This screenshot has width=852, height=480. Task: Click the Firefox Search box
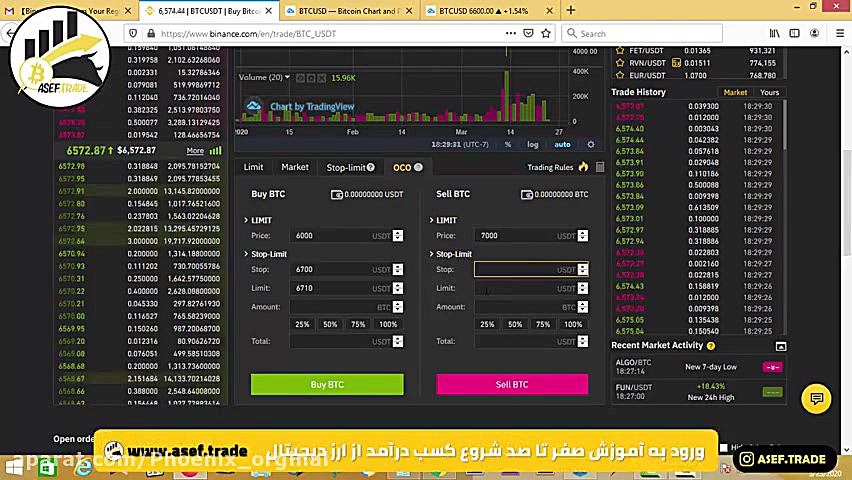pyautogui.click(x=642, y=33)
